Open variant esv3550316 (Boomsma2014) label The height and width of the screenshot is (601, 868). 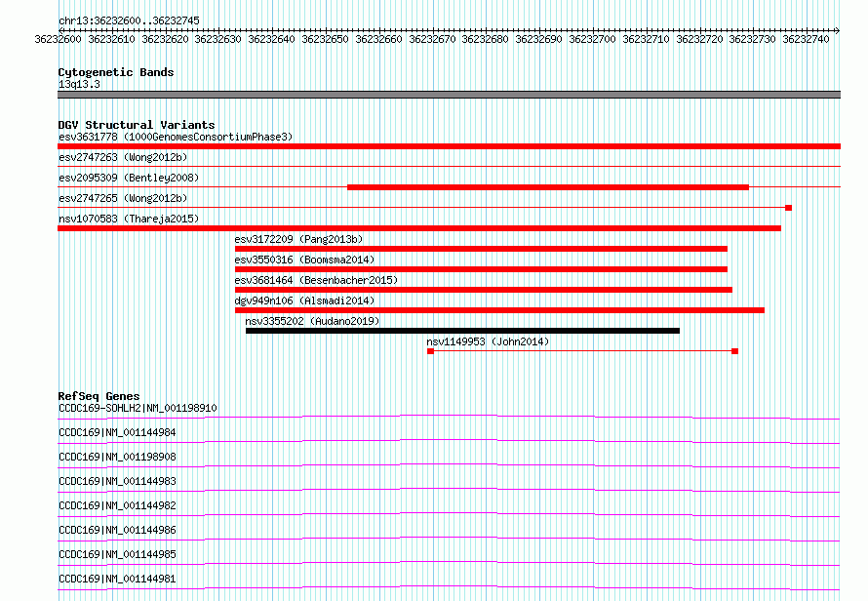click(x=304, y=260)
